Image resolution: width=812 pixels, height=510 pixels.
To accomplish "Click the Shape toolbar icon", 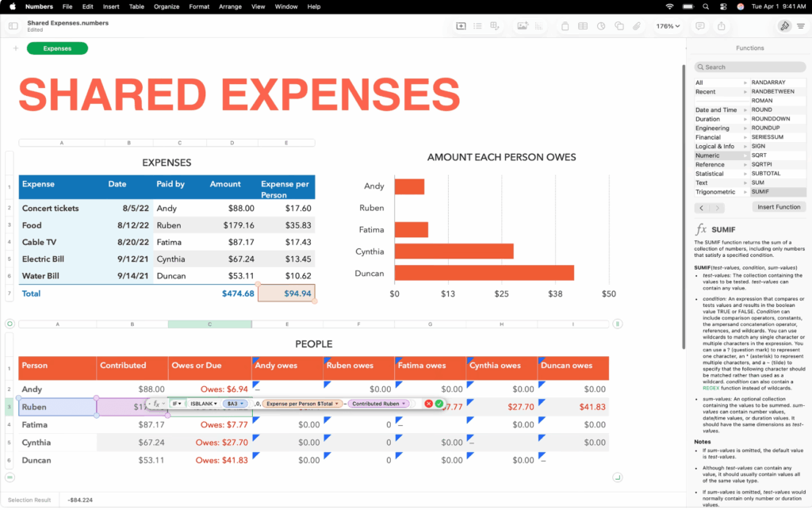I will [x=619, y=26].
